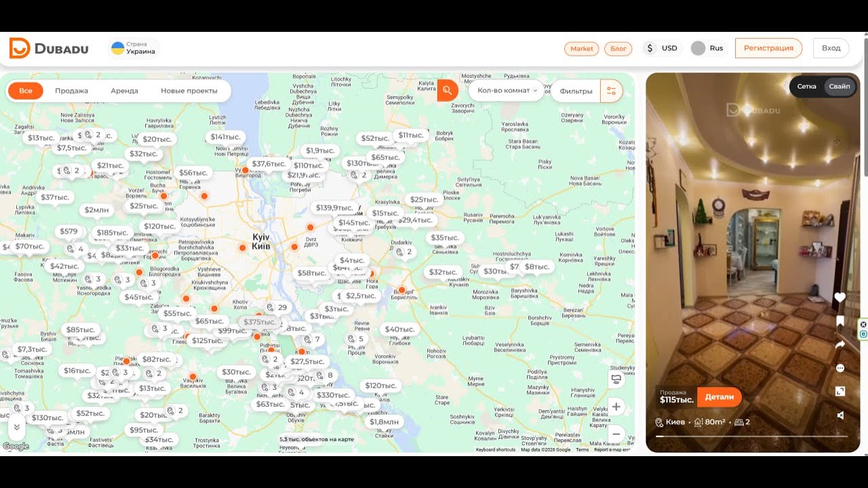Open the Market link
Viewport: 868px width, 488px height.
[581, 49]
